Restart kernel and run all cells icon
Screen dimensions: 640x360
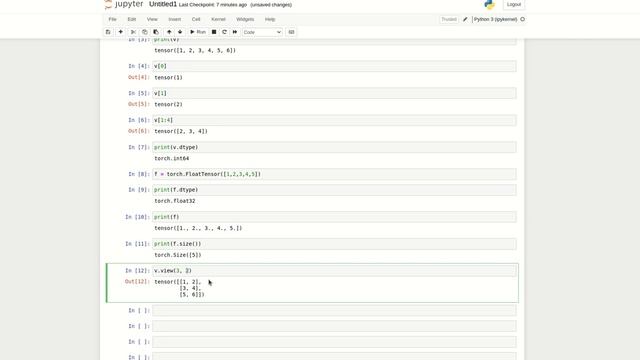coord(235,32)
